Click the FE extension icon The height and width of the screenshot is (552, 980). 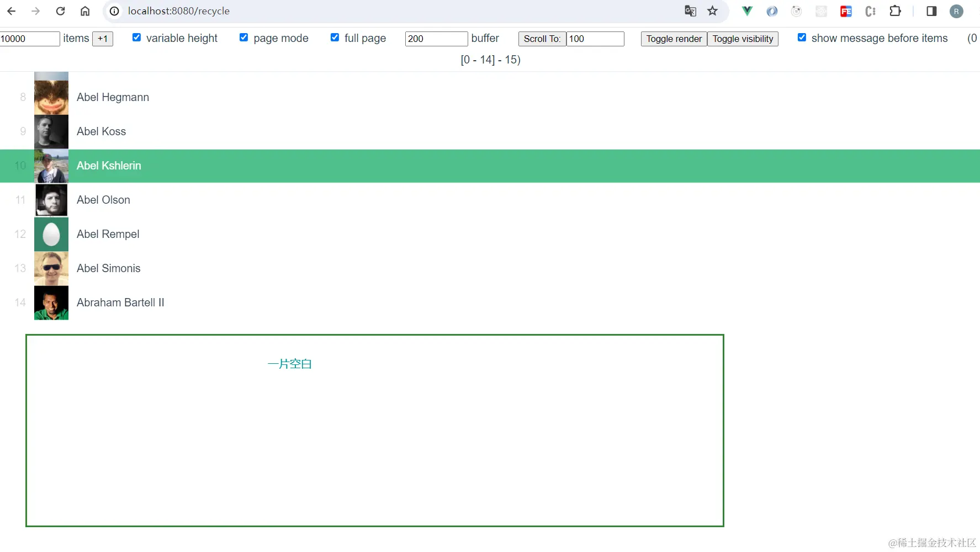(846, 11)
